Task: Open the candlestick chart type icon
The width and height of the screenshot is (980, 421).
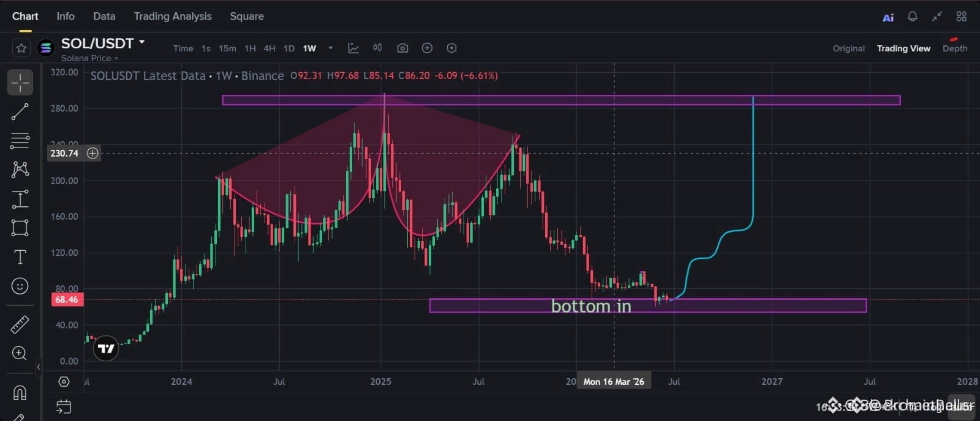Action: point(377,48)
